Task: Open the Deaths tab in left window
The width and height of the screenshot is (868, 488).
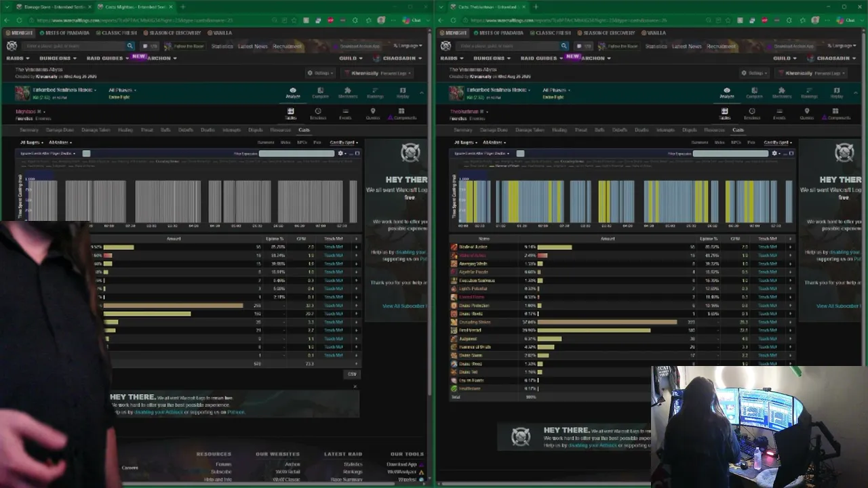Action: [x=208, y=130]
